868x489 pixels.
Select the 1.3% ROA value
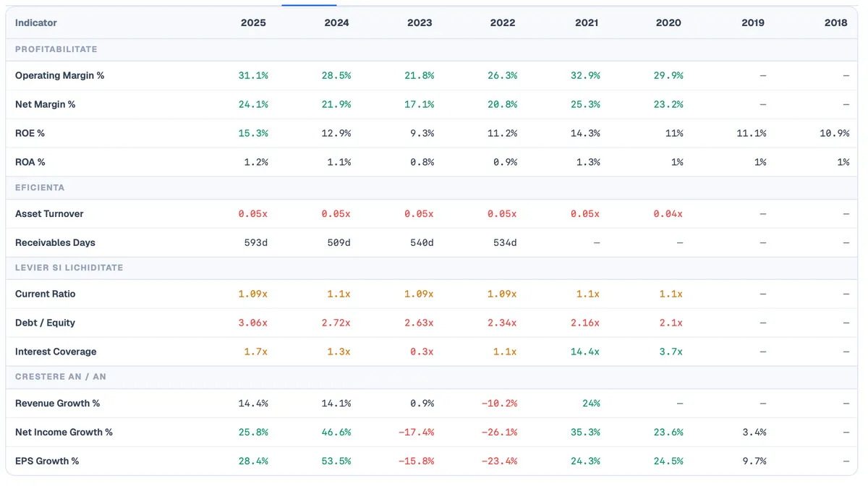click(x=588, y=162)
